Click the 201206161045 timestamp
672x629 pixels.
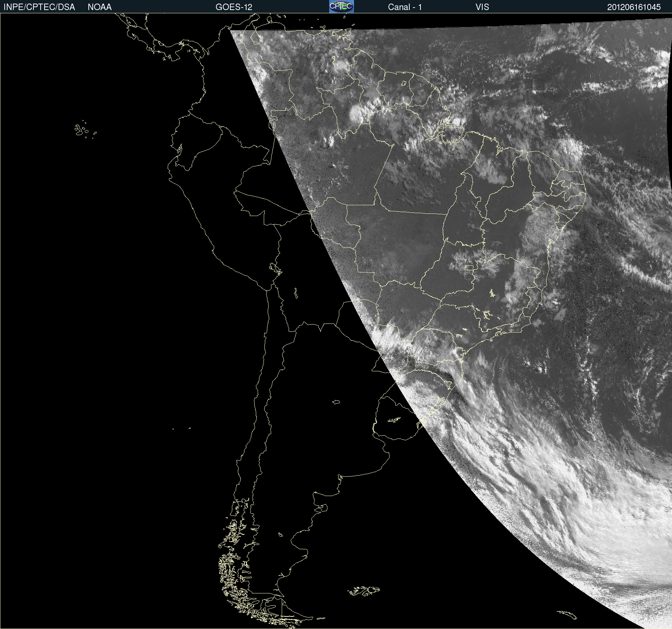point(634,7)
